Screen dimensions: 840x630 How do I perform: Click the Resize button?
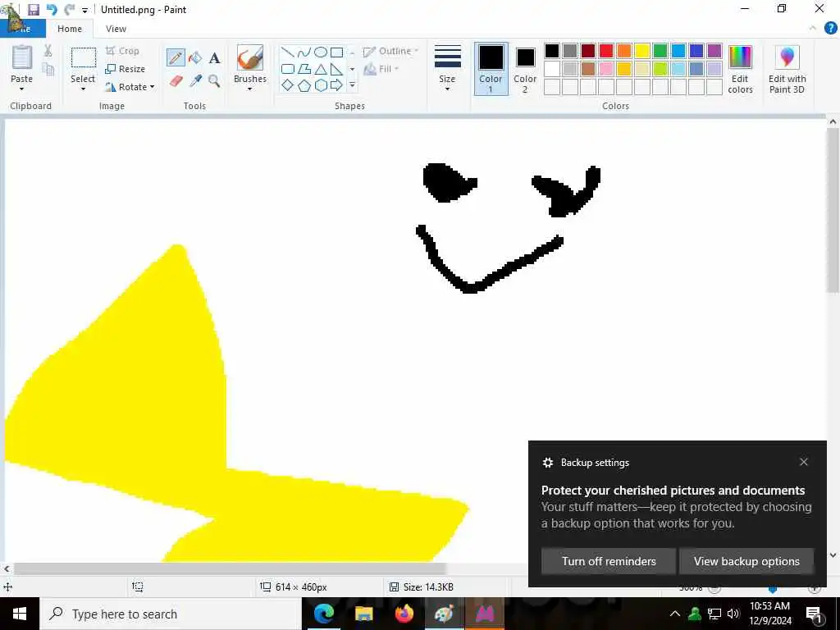[x=126, y=69]
